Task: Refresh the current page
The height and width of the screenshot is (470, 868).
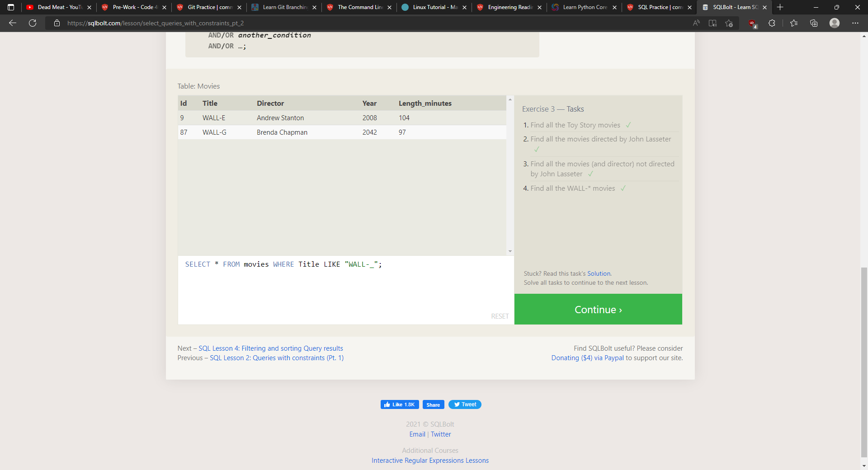Action: click(x=33, y=23)
